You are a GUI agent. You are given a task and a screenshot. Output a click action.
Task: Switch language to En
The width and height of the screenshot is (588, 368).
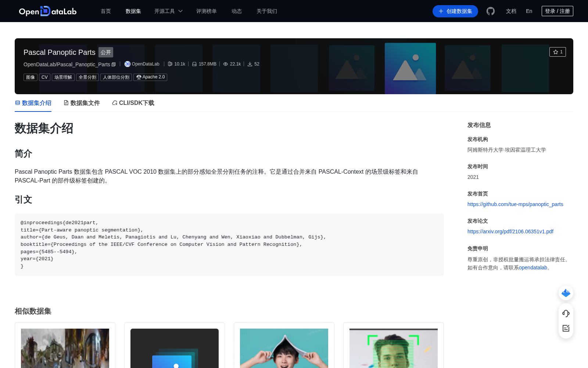529,11
